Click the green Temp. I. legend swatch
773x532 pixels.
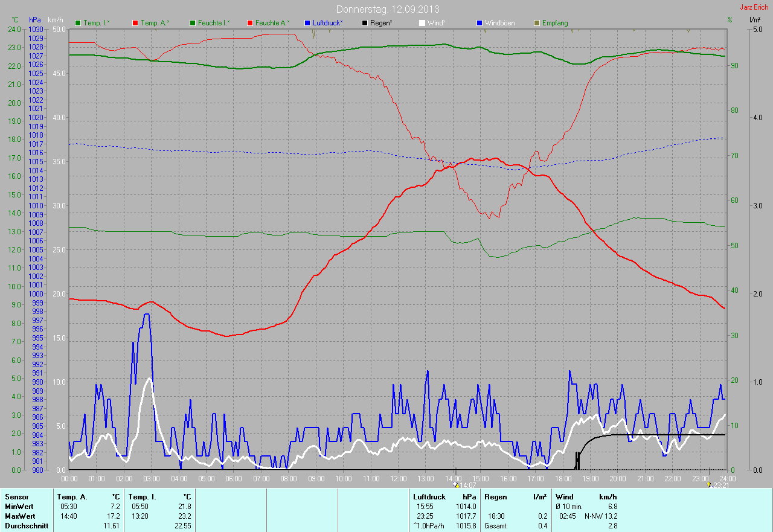tap(78, 23)
